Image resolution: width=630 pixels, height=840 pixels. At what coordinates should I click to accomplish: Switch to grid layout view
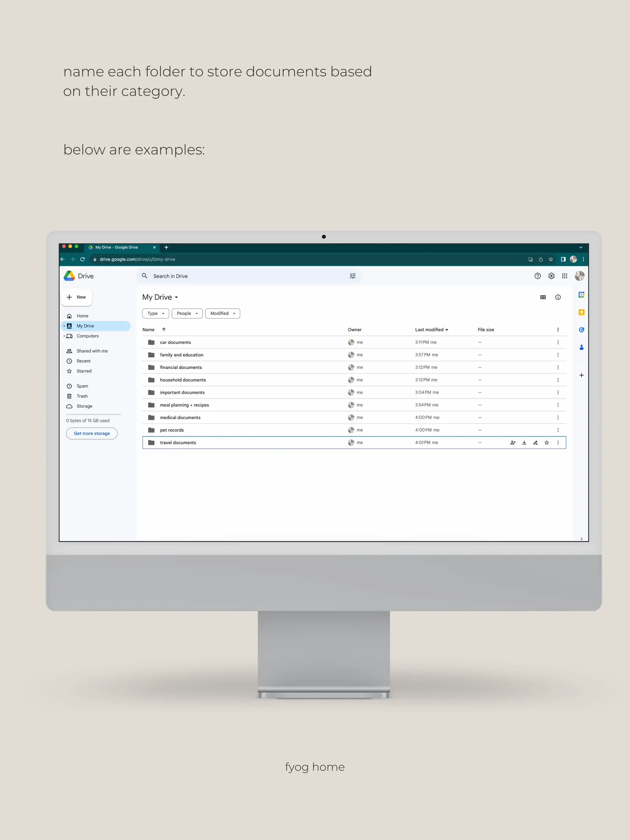tap(543, 297)
